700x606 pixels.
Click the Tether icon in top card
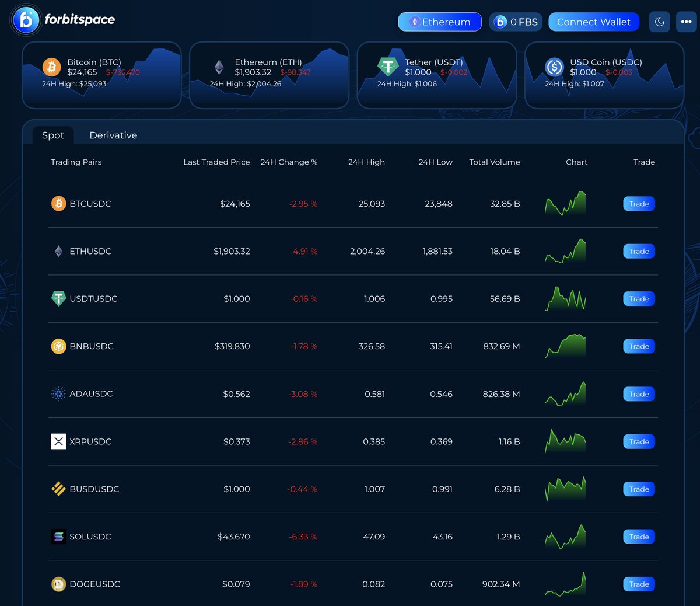pyautogui.click(x=387, y=67)
